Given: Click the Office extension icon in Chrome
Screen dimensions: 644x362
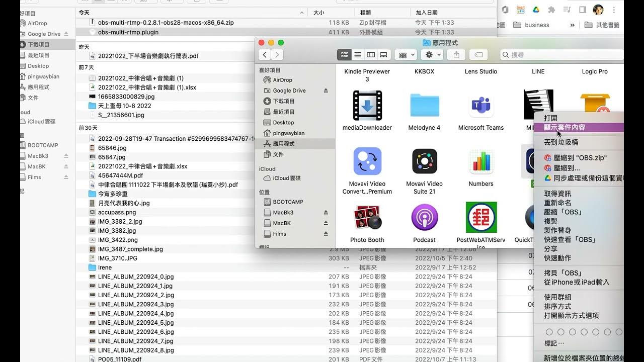Looking at the screenshot, I should click(505, 10).
